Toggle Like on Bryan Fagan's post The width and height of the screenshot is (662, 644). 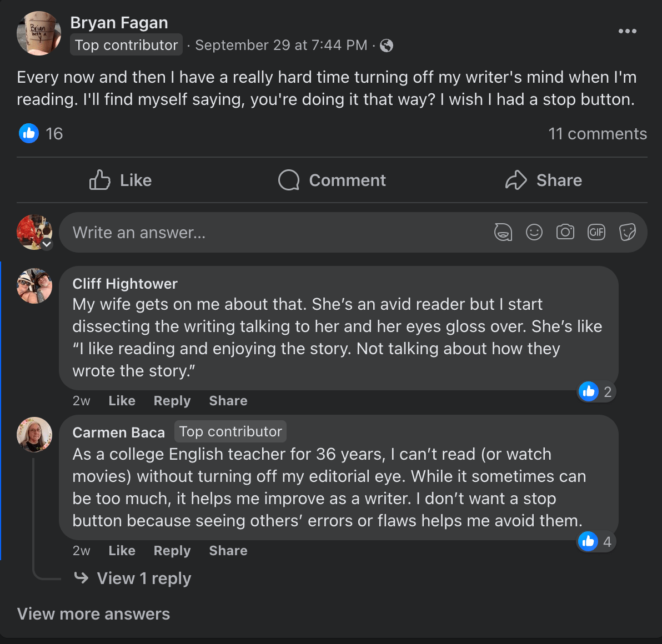[x=121, y=180]
